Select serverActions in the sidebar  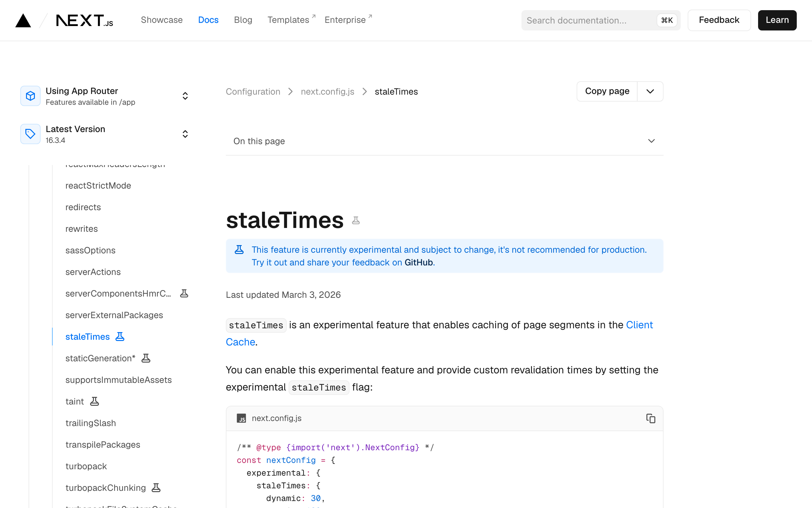pyautogui.click(x=93, y=272)
